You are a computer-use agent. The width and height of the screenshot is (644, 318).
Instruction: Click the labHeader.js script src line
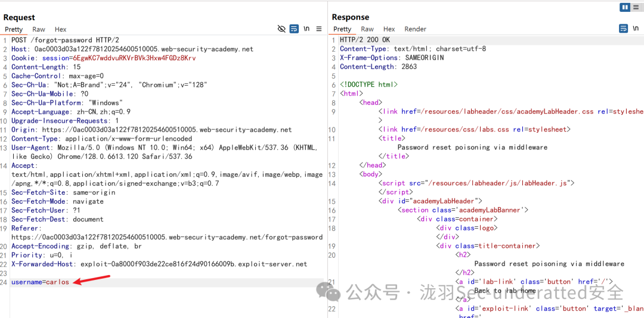(x=476, y=183)
